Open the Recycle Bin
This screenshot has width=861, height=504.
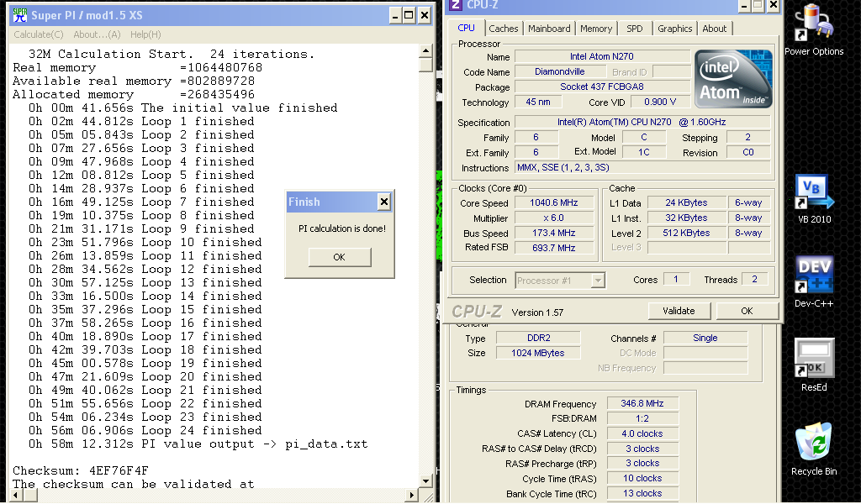(x=814, y=449)
